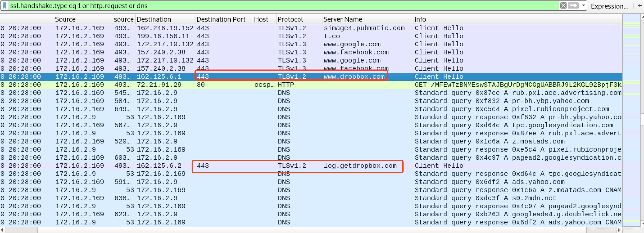Image resolution: width=644 pixels, height=233 pixels.
Task: Sort by the Destination column header
Action: coord(165,19)
